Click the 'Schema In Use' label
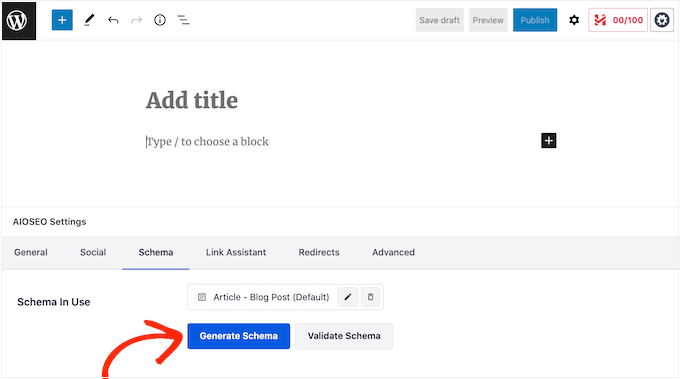This screenshot has height=379, width=680. tap(54, 302)
